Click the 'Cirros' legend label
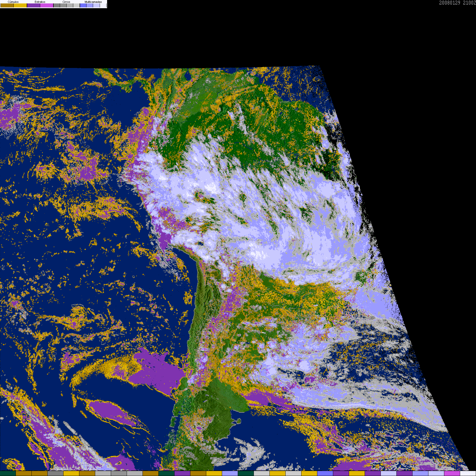Viewport: 476px width, 476px height. 66,2
